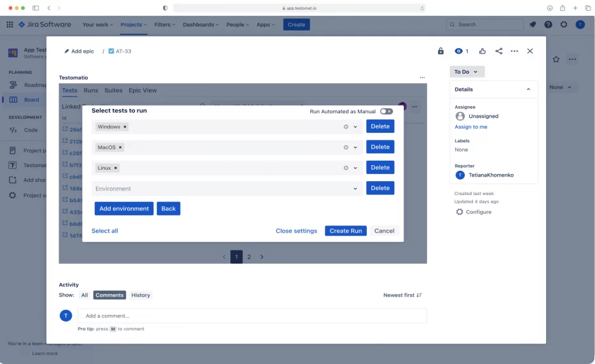Open the Projects menu
Screen dimensions: 595x364
pyautogui.click(x=133, y=25)
